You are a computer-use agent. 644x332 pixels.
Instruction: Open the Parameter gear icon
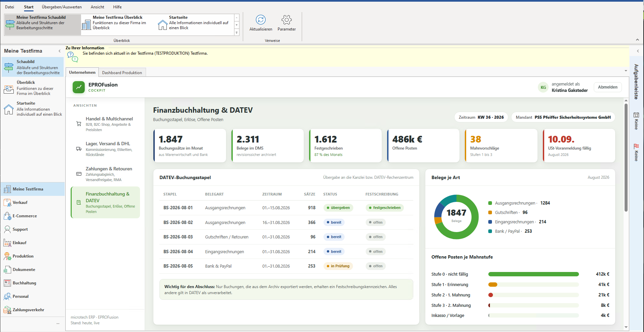tap(286, 20)
